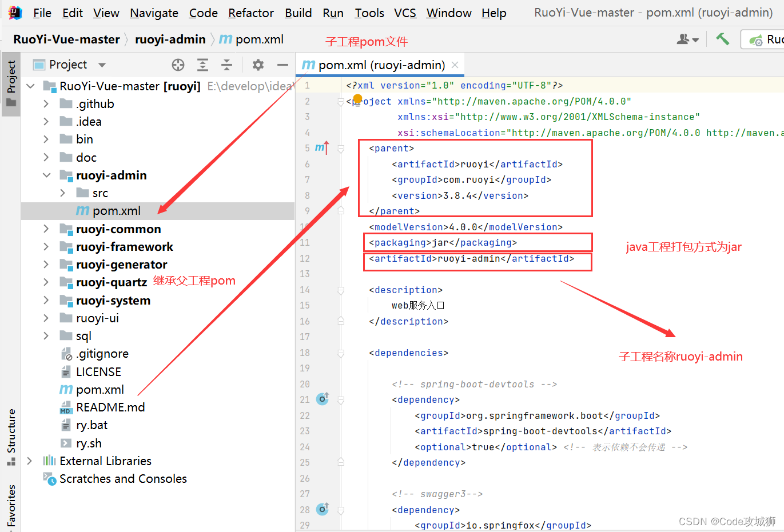Click ruoyi-admin in the breadcrumb bar
Screen dimensions: 784x532
[170, 39]
